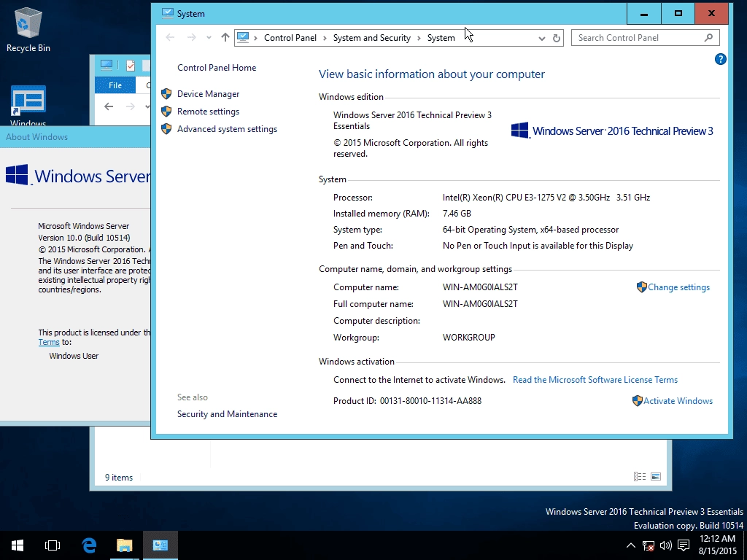Click the Xeon processor description text
This screenshot has width=747, height=560.
click(x=546, y=197)
